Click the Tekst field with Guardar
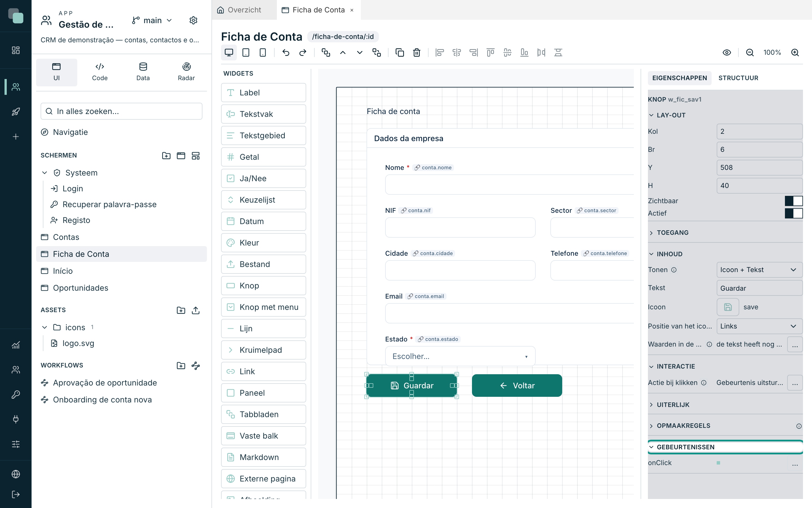Viewport: 812px width, 508px height. [759, 288]
